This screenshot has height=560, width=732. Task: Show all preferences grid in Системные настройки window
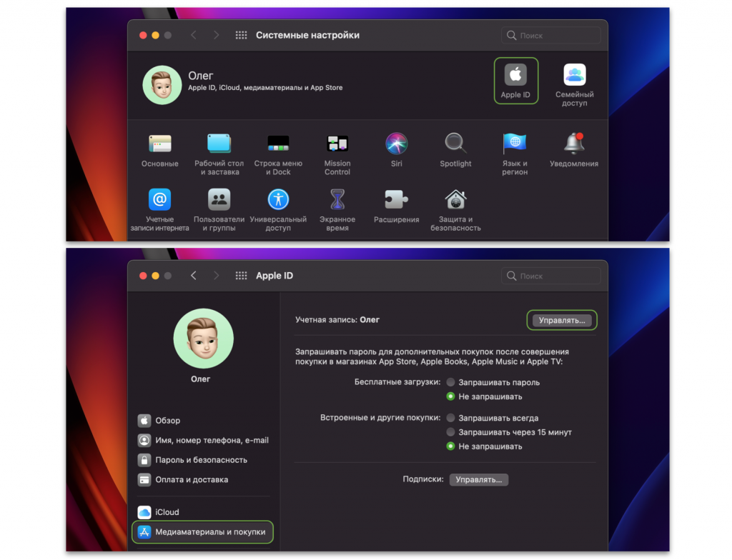click(x=241, y=35)
